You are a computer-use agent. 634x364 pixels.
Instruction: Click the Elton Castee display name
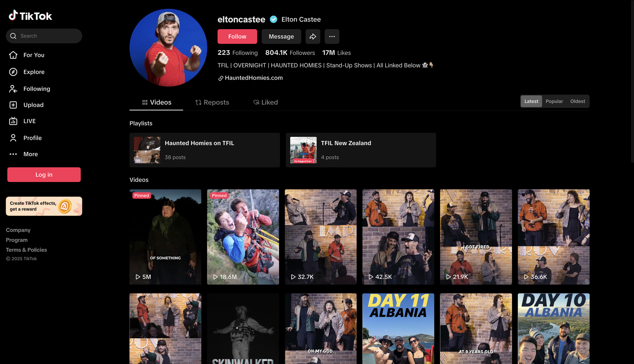[301, 20]
